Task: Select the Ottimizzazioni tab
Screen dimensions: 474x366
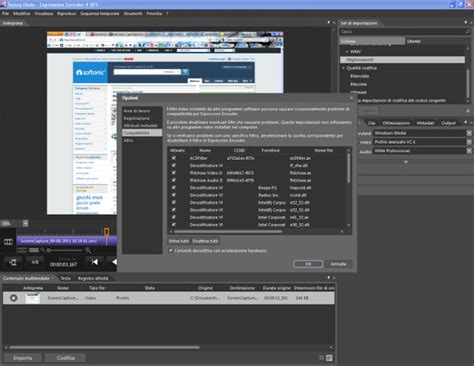Action: [396, 123]
